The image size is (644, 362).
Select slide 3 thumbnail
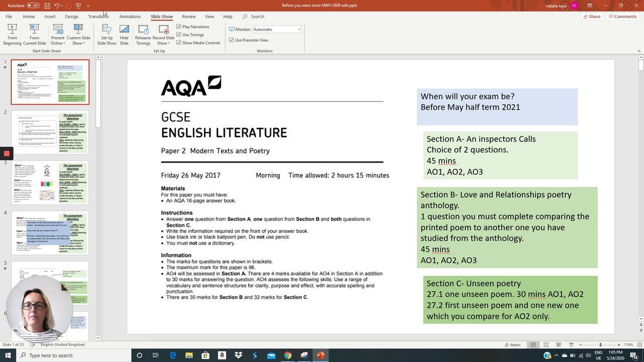(50, 183)
